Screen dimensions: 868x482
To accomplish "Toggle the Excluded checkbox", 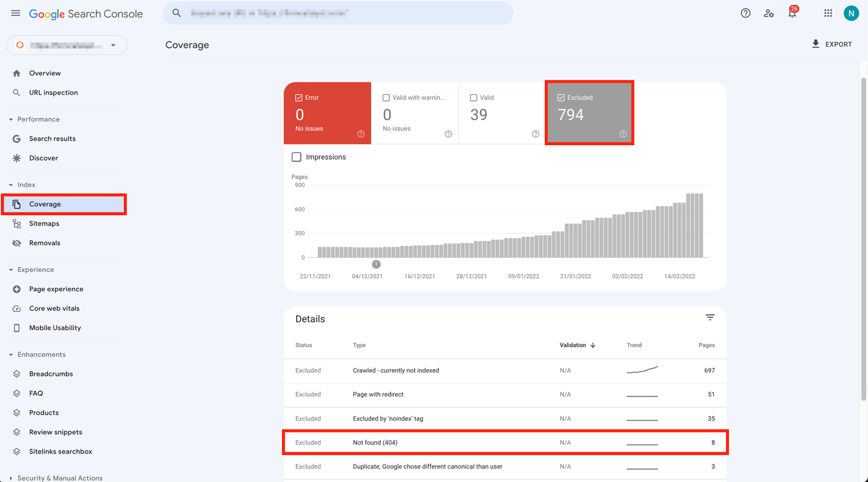I will click(x=561, y=98).
